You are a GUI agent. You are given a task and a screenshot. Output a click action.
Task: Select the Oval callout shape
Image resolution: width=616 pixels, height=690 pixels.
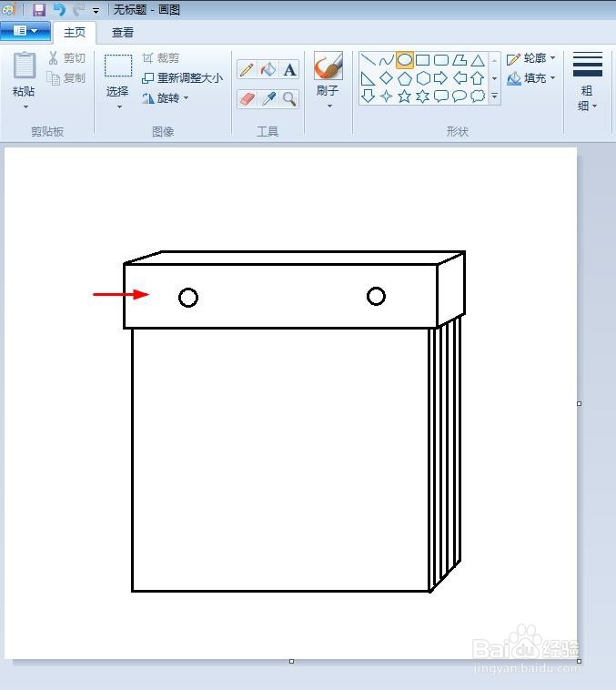pyautogui.click(x=459, y=96)
